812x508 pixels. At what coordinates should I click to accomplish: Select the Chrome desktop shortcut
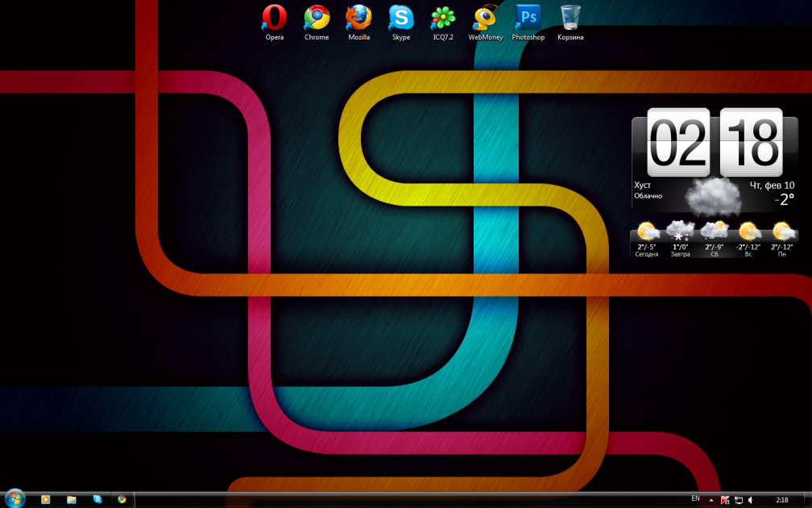(x=317, y=18)
